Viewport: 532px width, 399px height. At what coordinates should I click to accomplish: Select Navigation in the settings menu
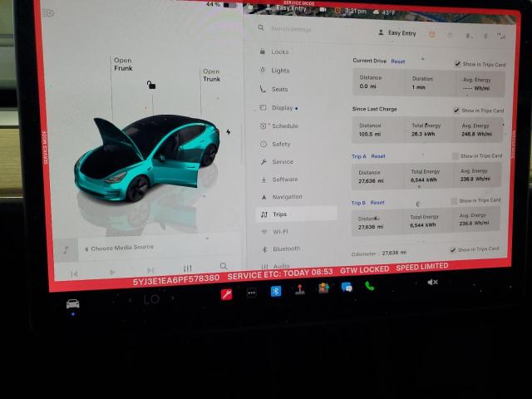click(287, 197)
